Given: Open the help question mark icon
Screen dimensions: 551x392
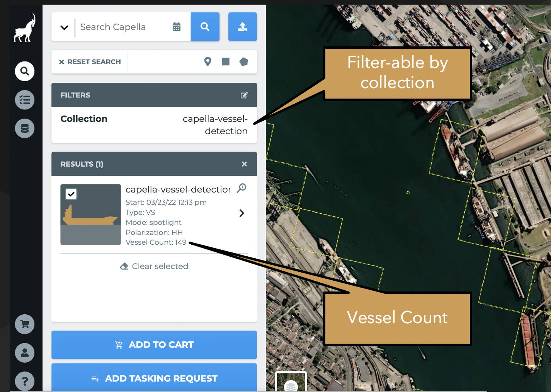Looking at the screenshot, I should coord(25,381).
